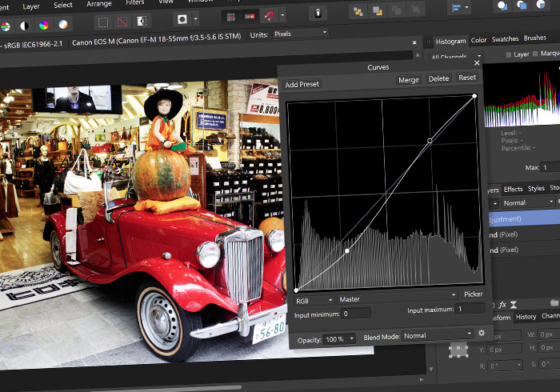The image size is (560, 392).
Task: Move layer to back icon
Action: pyautogui.click(x=358, y=12)
